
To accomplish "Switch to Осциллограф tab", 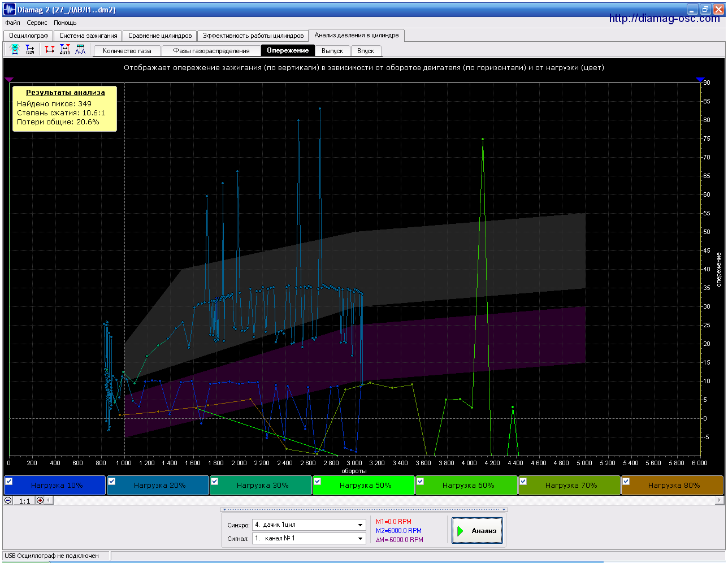I will click(29, 36).
